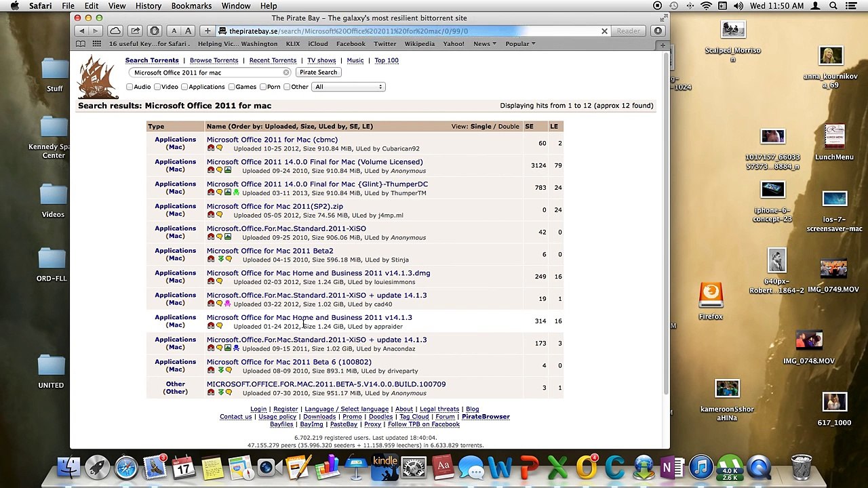Go forward with Safari's forward arrow

click(x=96, y=31)
